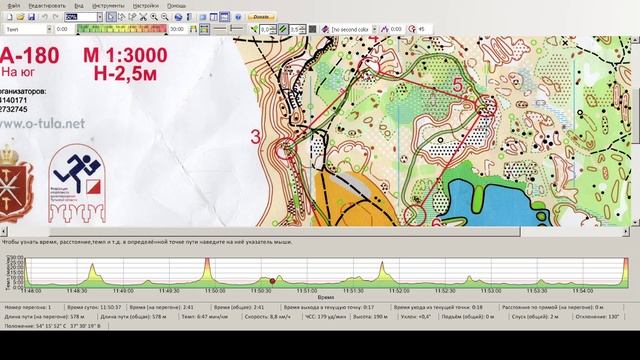This screenshot has width=640, height=360.
Task: Toggle the color range interval button
Action: pos(204,29)
